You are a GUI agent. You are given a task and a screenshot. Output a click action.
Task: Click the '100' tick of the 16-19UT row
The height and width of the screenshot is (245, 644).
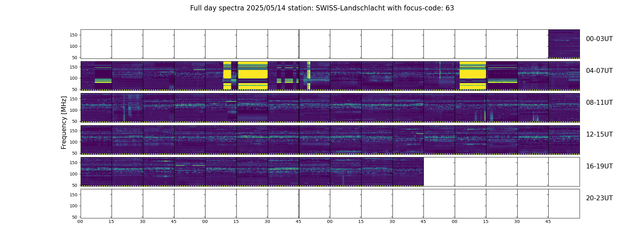pyautogui.click(x=74, y=174)
